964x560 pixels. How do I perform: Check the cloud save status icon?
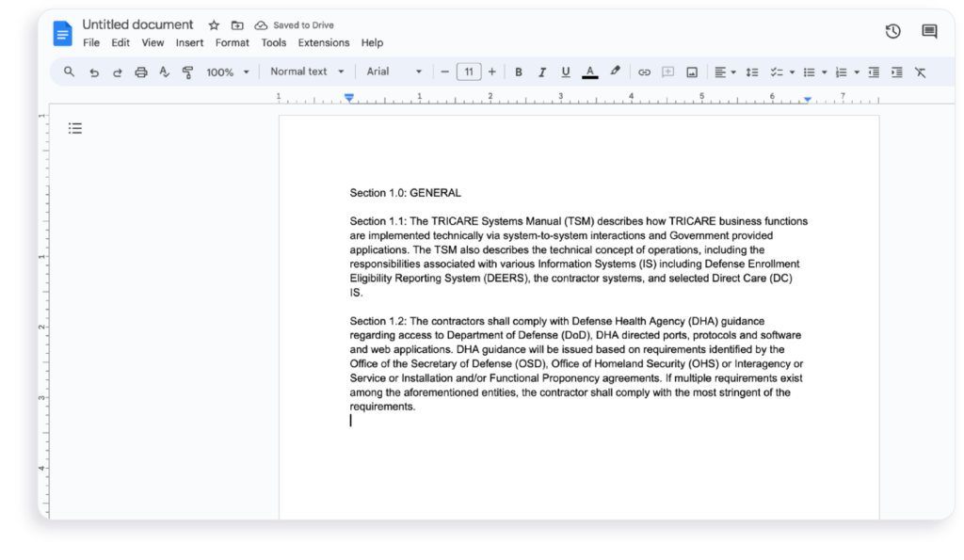[x=262, y=25]
